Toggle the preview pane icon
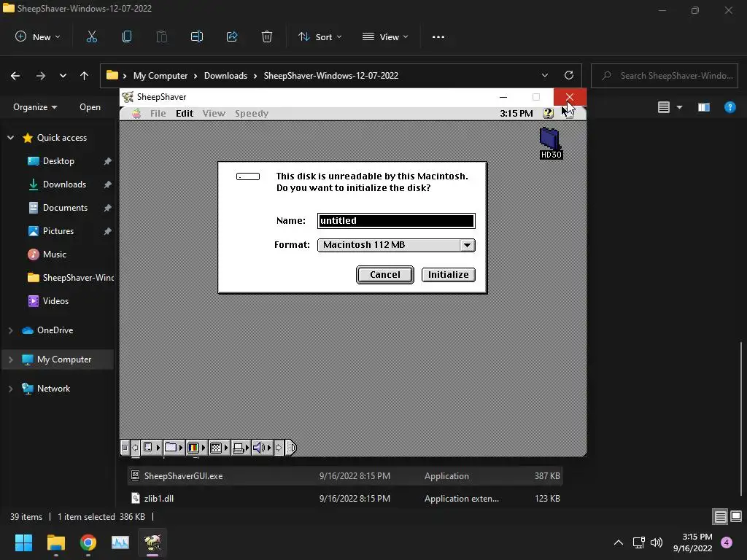 coord(704,107)
